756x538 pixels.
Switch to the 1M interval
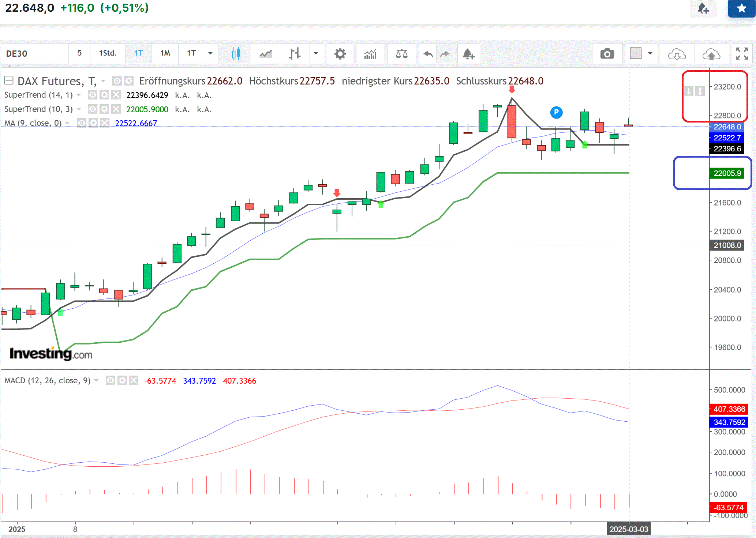(165, 53)
